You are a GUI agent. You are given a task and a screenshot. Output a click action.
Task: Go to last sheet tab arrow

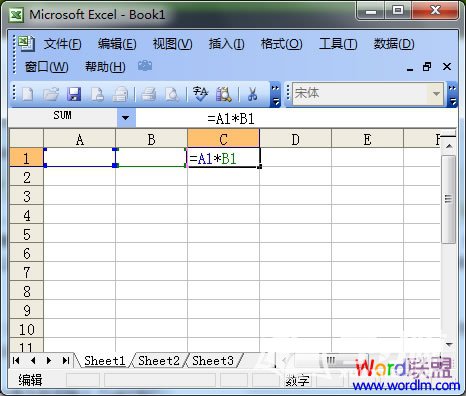pos(66,360)
